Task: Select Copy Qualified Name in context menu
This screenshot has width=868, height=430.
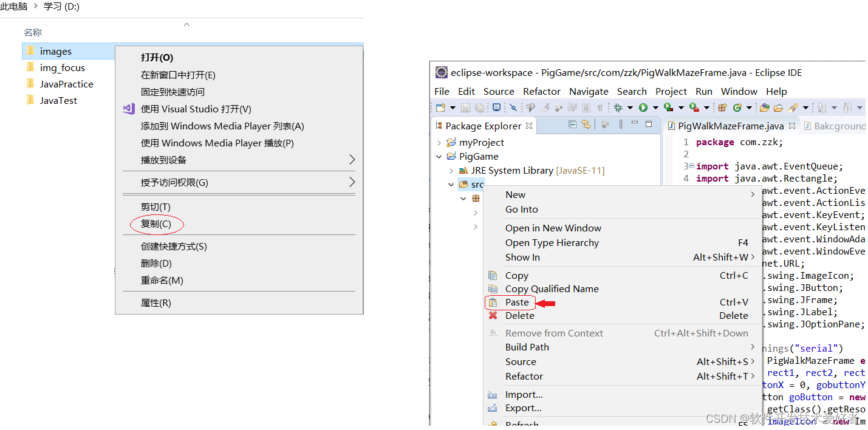Action: pos(623,289)
